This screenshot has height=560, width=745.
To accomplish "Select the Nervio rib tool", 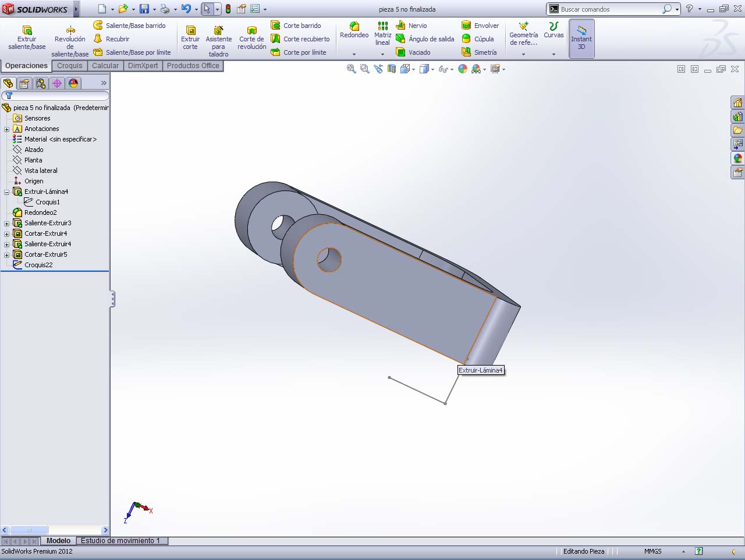I will pyautogui.click(x=411, y=26).
